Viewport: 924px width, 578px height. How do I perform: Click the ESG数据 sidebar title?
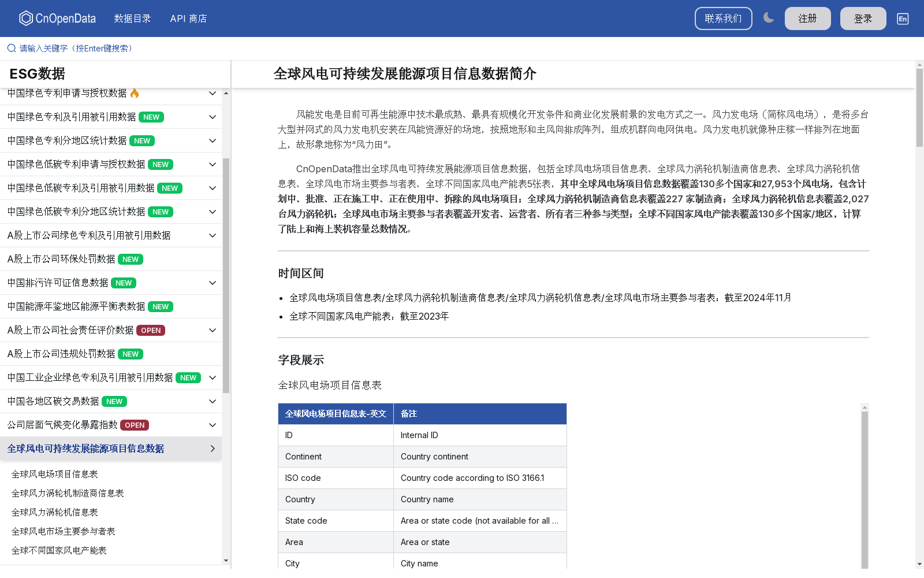(x=38, y=74)
